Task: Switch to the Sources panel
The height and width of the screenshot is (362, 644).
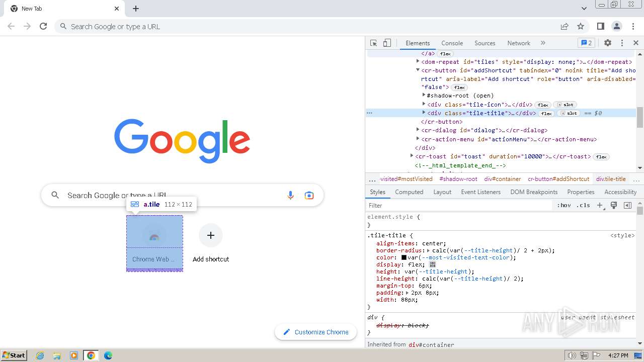Action: pyautogui.click(x=485, y=43)
